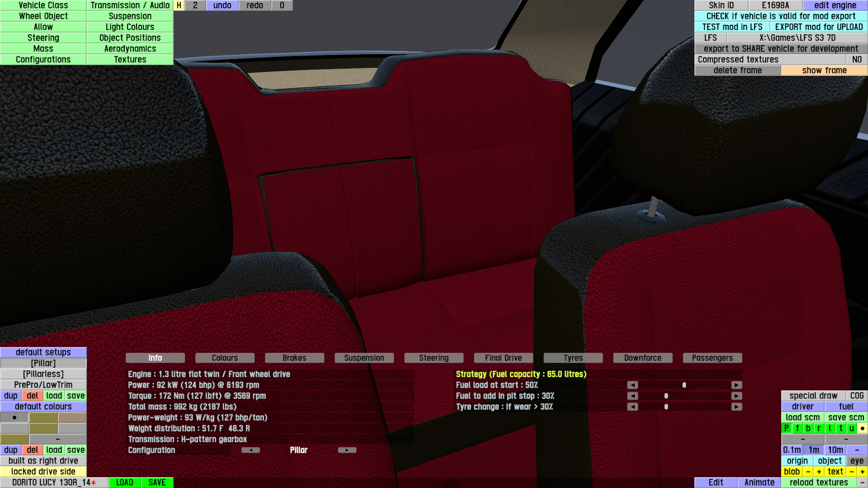Click the yellow H button near undo
The image size is (868, 488).
179,5
